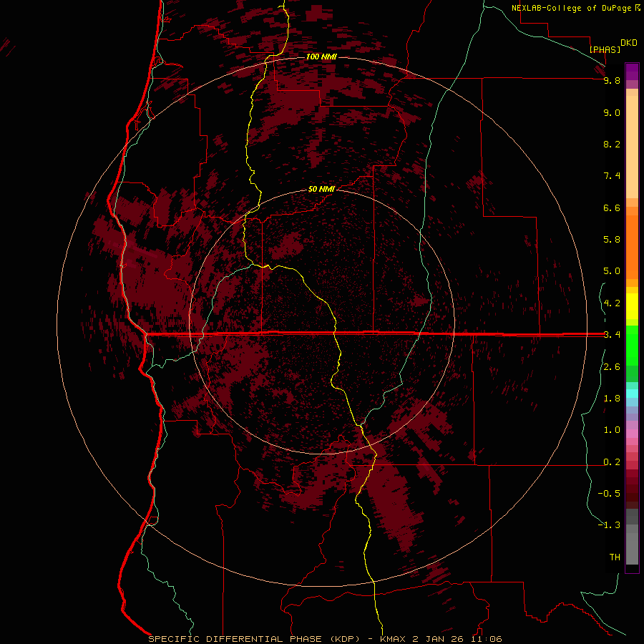
Task: Click the orange band of the color bar
Action: [x=632, y=247]
